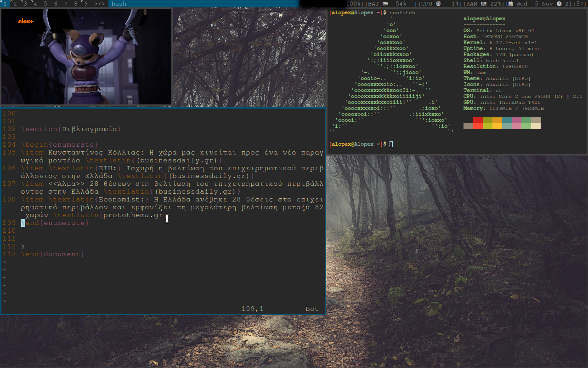Viewport: 588px width, 368px height.
Task: Click the OS: Artix Linux x86_64 line
Action: (x=498, y=31)
